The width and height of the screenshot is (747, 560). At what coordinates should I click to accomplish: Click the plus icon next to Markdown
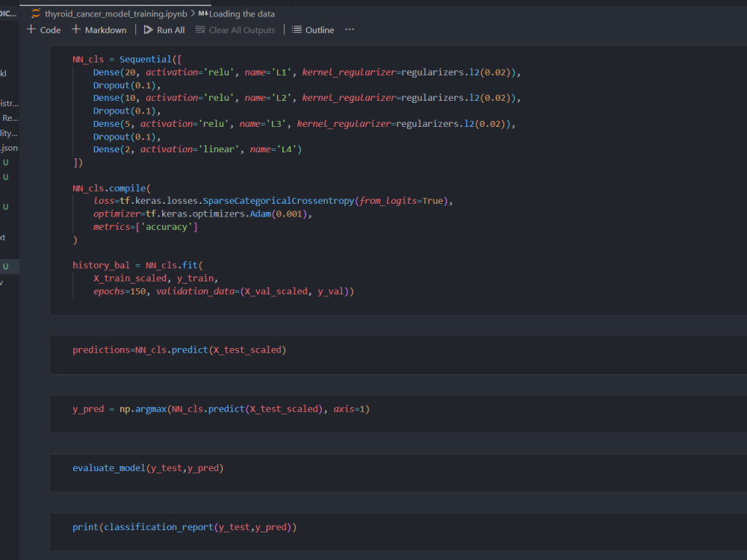[75, 30]
